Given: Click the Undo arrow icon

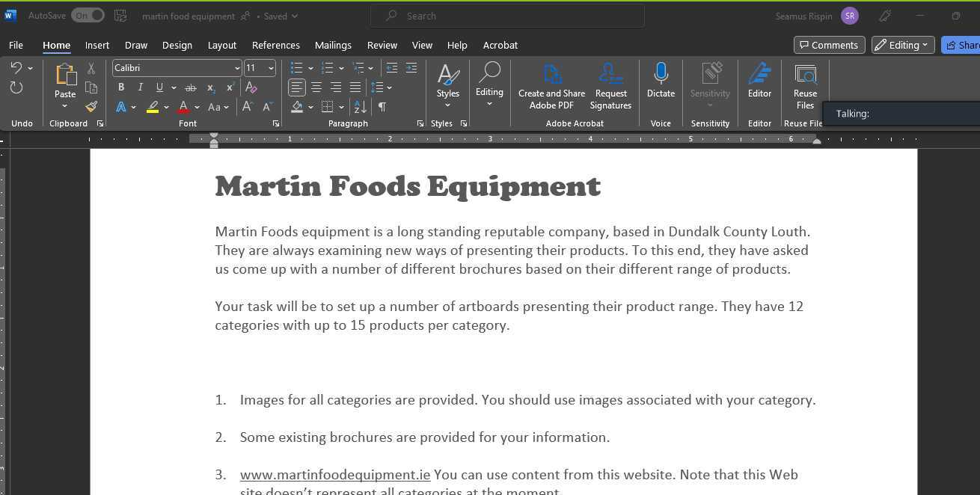Looking at the screenshot, I should [x=16, y=68].
